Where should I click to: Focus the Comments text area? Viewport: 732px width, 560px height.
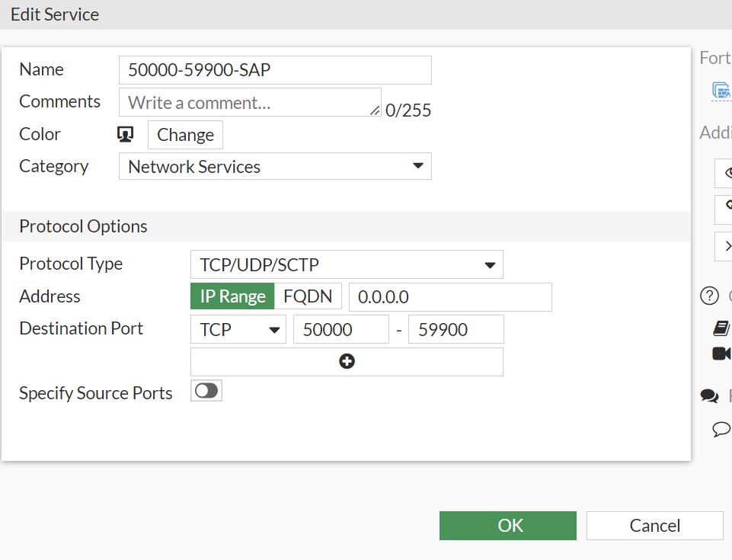pyautogui.click(x=250, y=102)
